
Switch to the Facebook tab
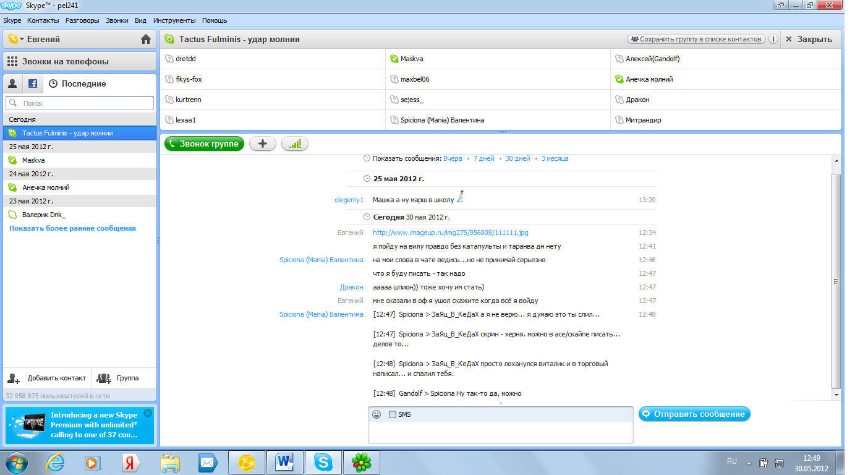(33, 83)
